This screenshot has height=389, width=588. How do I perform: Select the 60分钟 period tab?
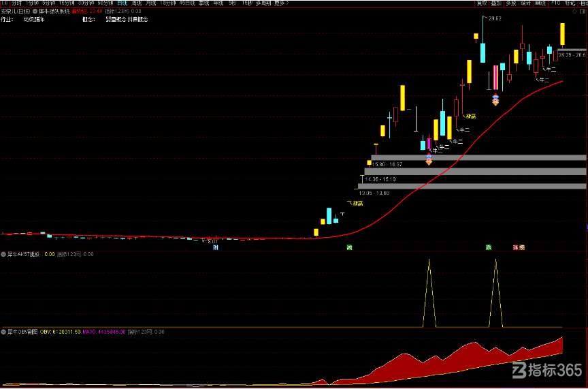(105, 3)
